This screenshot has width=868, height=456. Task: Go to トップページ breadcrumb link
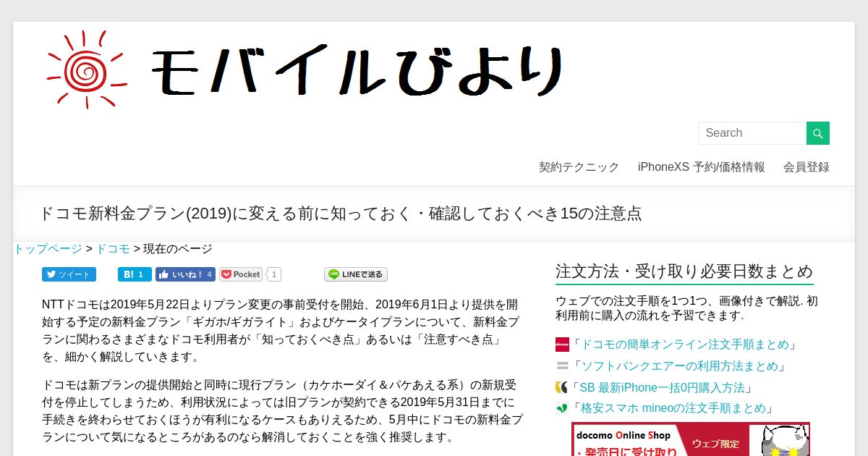coord(48,249)
